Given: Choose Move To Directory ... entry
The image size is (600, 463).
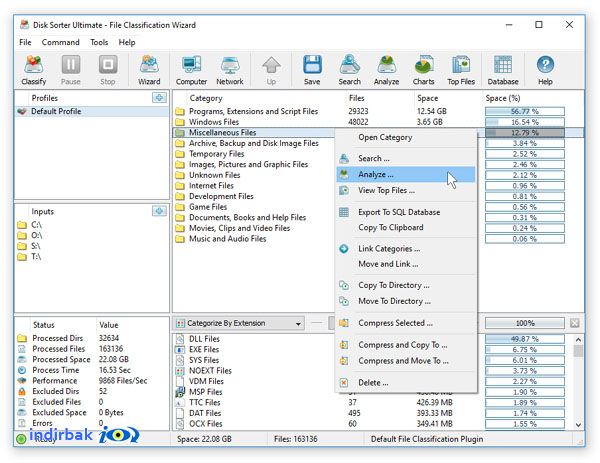Looking at the screenshot, I should pos(406,301).
